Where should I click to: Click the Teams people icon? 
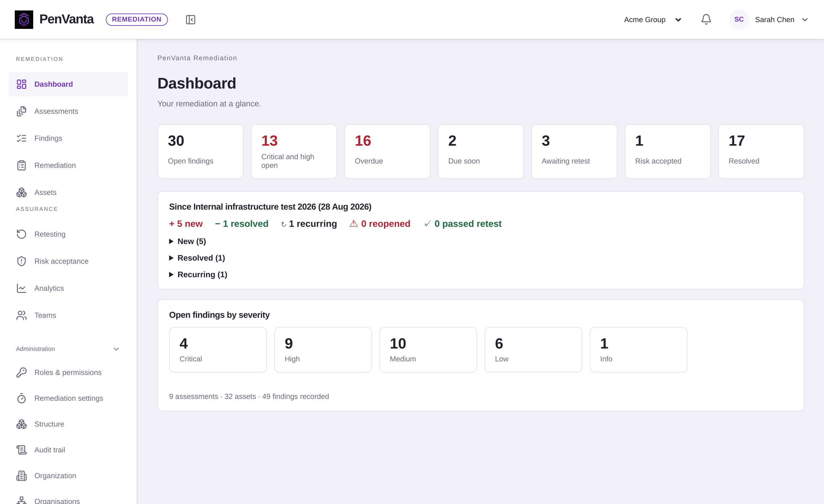(x=22, y=316)
